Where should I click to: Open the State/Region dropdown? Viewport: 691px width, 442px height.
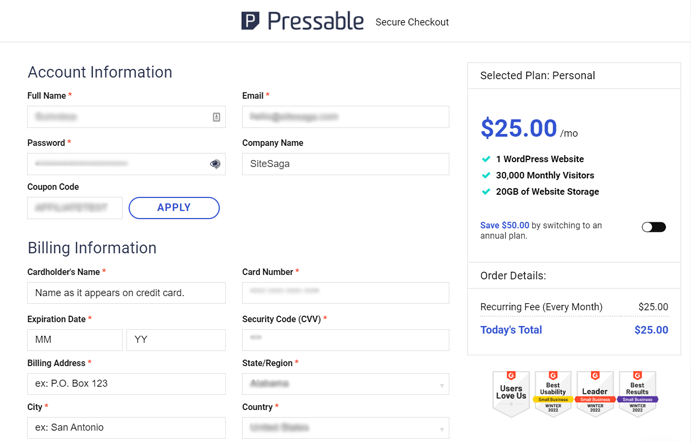[346, 384]
